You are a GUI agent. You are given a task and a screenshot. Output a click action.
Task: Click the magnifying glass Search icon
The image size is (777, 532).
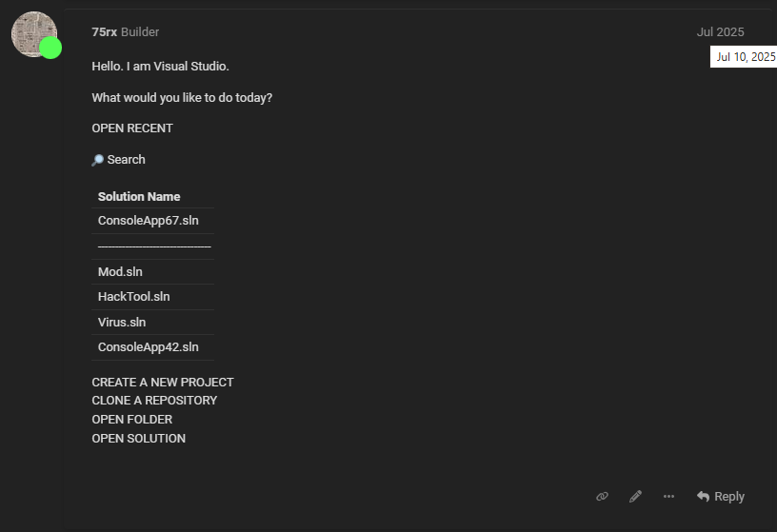click(x=97, y=160)
